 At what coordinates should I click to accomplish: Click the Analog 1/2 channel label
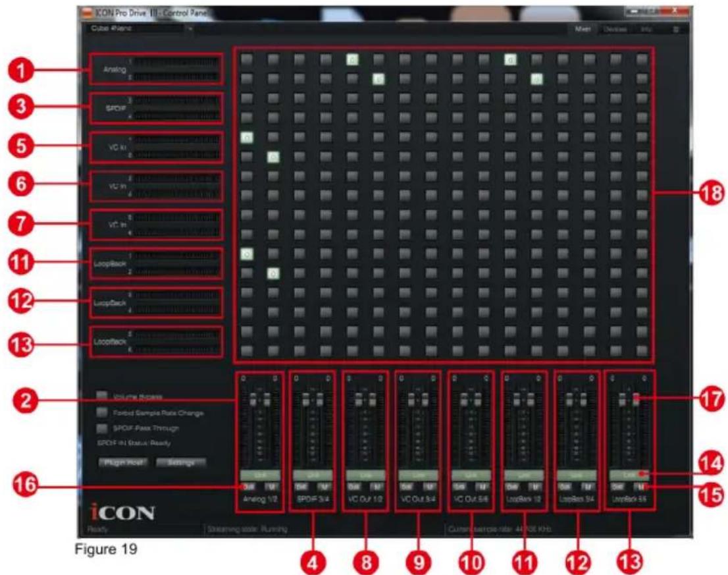261,499
